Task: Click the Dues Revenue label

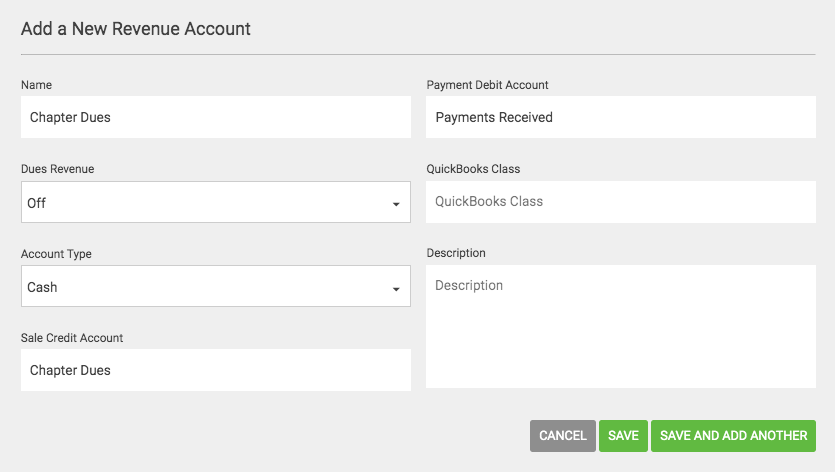Action: 58,169
